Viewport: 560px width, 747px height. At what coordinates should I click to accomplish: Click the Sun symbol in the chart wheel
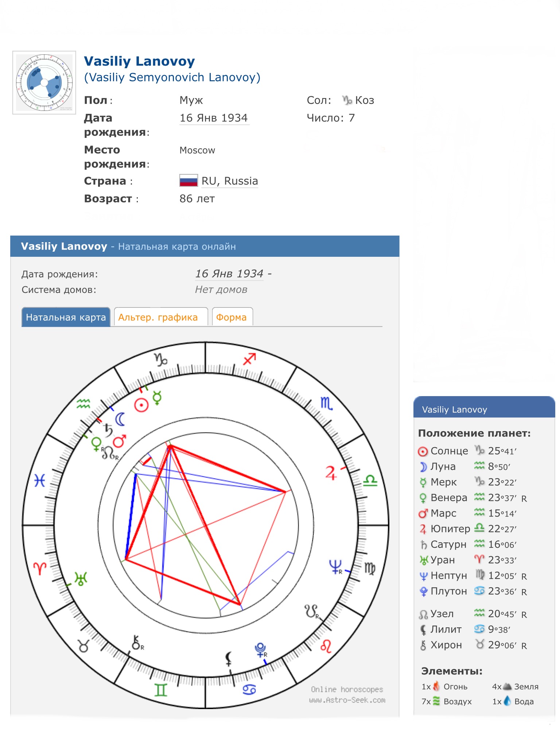tap(141, 405)
